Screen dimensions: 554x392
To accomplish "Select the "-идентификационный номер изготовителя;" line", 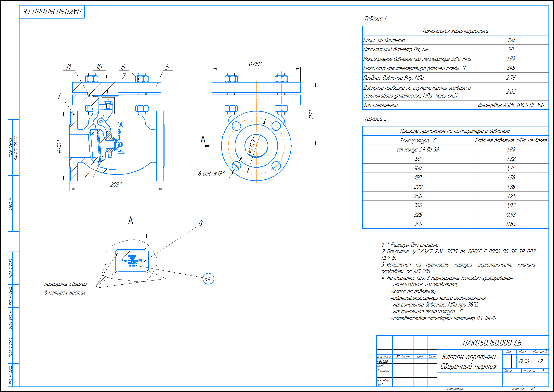I will [x=439, y=298].
